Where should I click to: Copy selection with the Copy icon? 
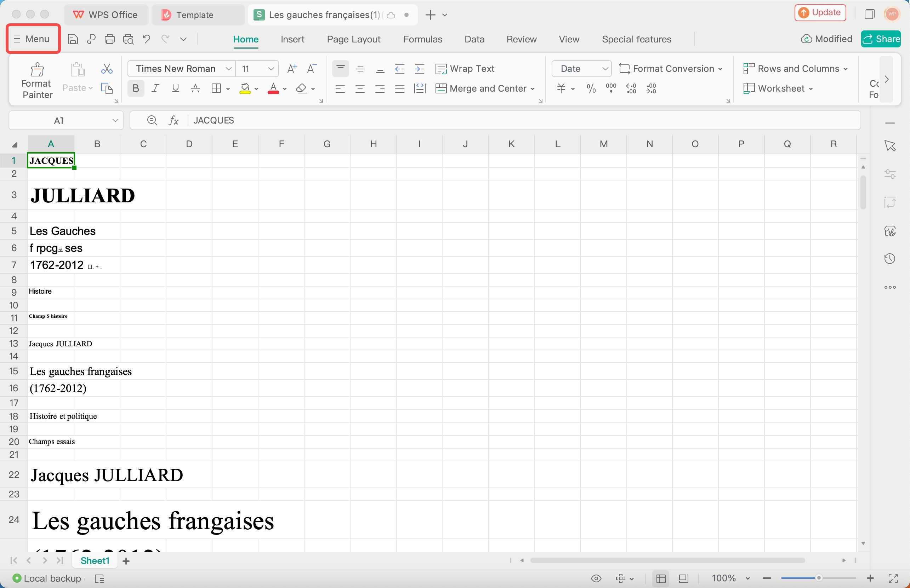pos(107,88)
